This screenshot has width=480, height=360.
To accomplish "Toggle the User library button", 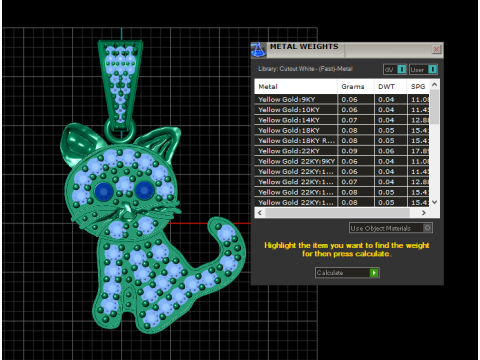I will (423, 69).
